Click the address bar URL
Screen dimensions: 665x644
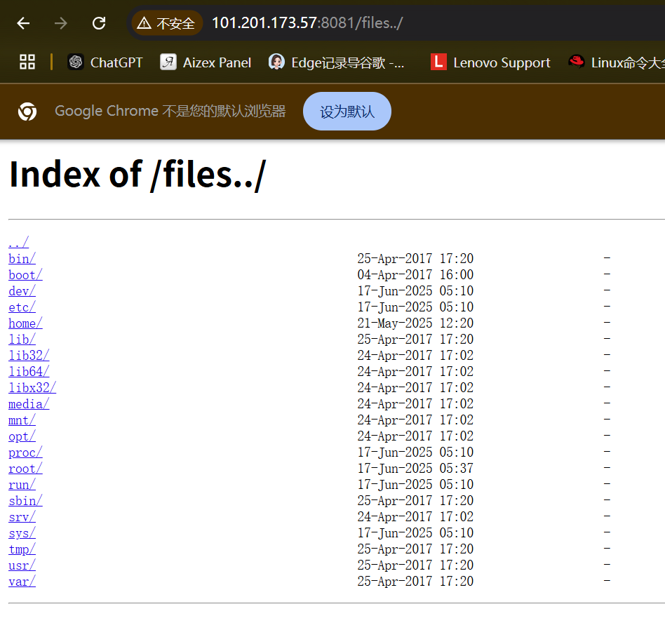tap(307, 23)
